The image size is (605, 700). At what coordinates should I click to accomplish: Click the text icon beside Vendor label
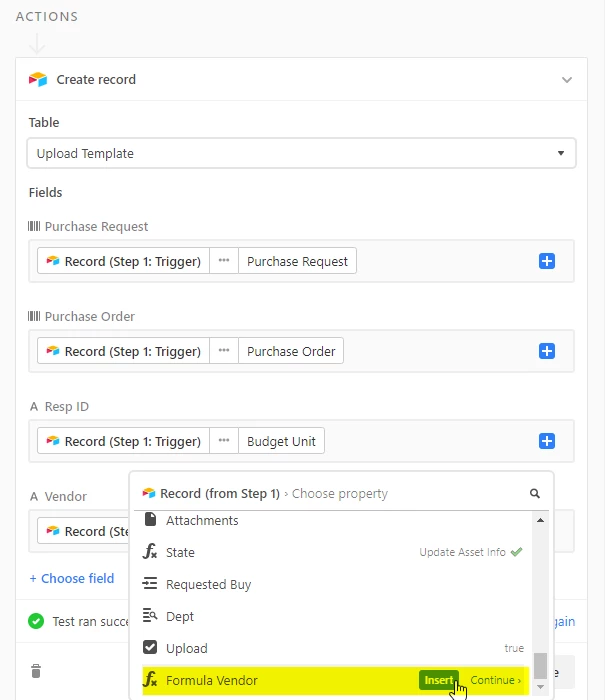[34, 496]
